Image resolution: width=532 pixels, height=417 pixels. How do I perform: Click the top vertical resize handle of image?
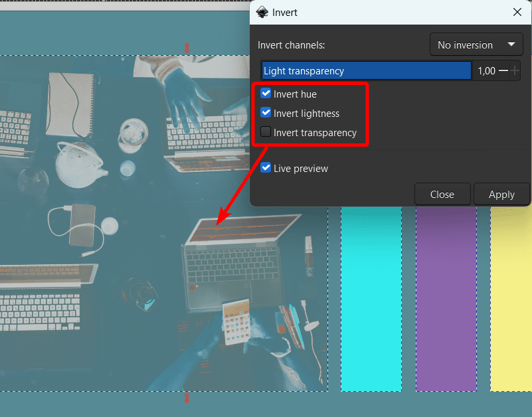(187, 48)
